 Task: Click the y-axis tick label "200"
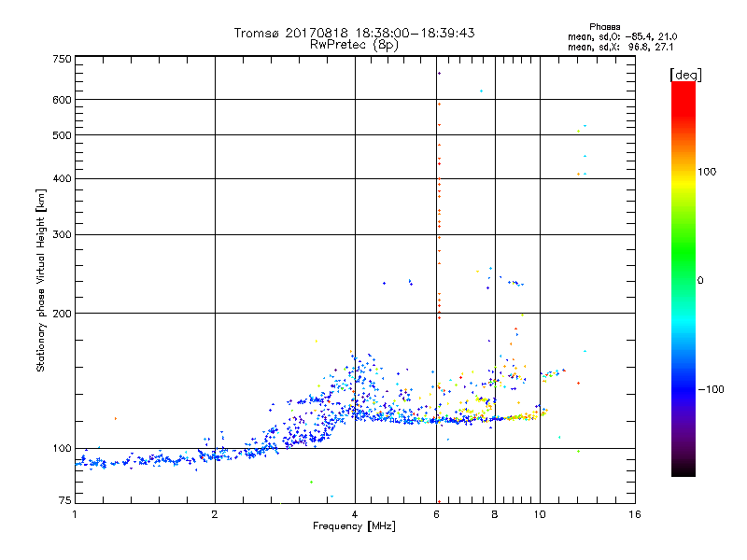coord(62,314)
